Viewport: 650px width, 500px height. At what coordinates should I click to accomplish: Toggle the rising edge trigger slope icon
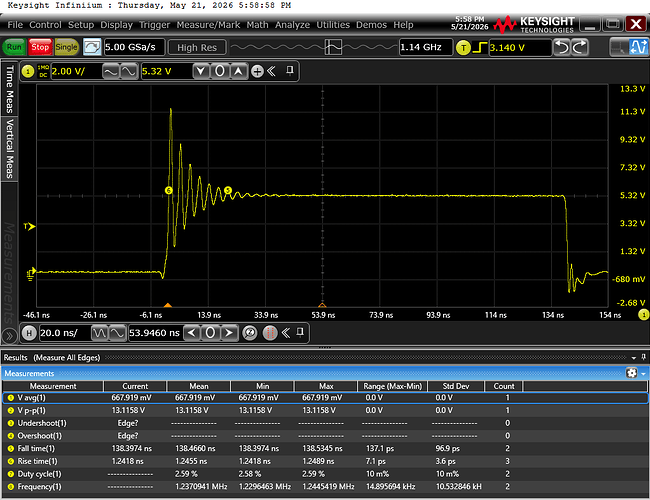[x=480, y=48]
